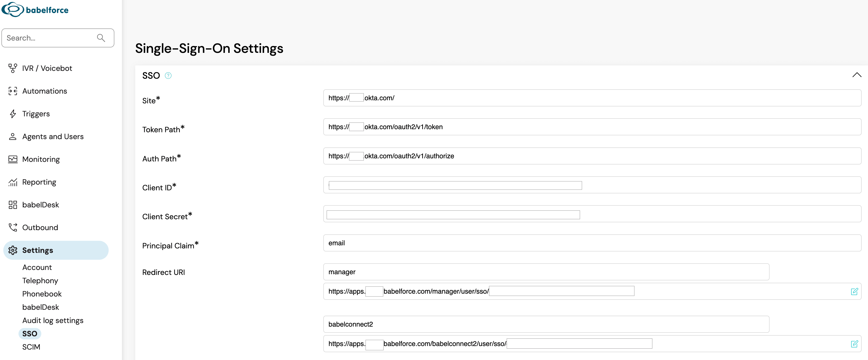This screenshot has width=868, height=360.
Task: Click the search magnifier icon
Action: [101, 38]
